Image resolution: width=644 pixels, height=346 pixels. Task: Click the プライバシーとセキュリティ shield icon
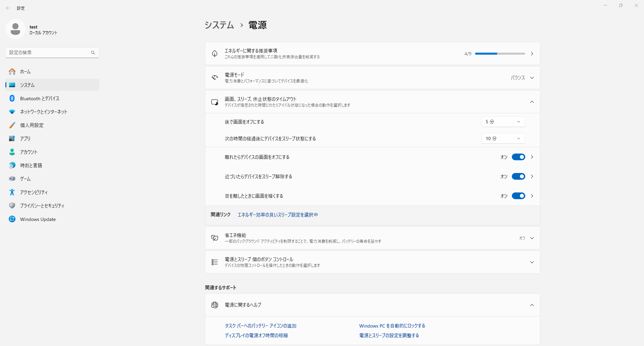(12, 206)
